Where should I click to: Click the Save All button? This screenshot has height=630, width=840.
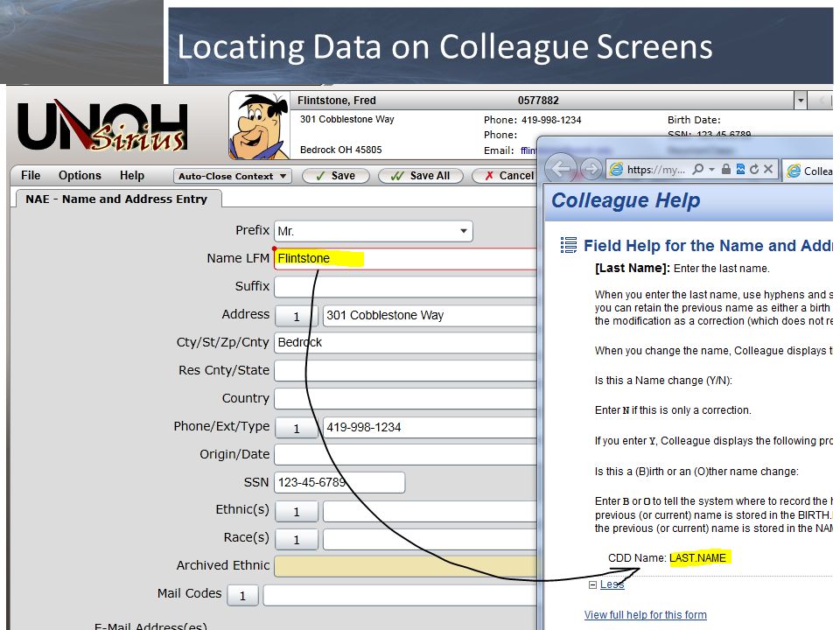[x=421, y=176]
